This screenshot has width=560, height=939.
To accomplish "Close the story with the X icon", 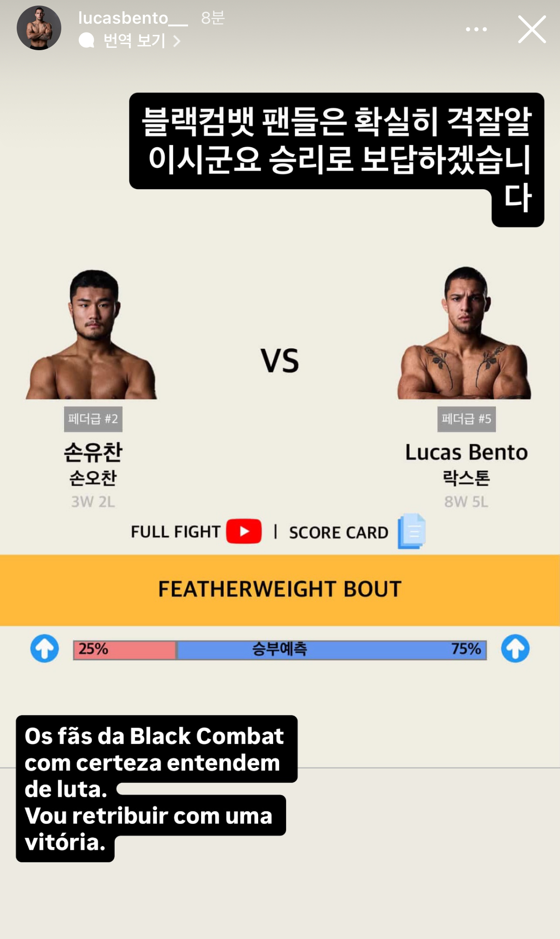I will pyautogui.click(x=532, y=29).
